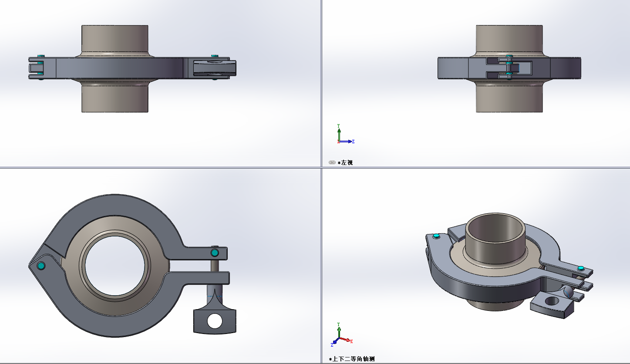Select the cyan bolt pivot pin in bottom-left view
630x364 pixels.
(x=214, y=253)
